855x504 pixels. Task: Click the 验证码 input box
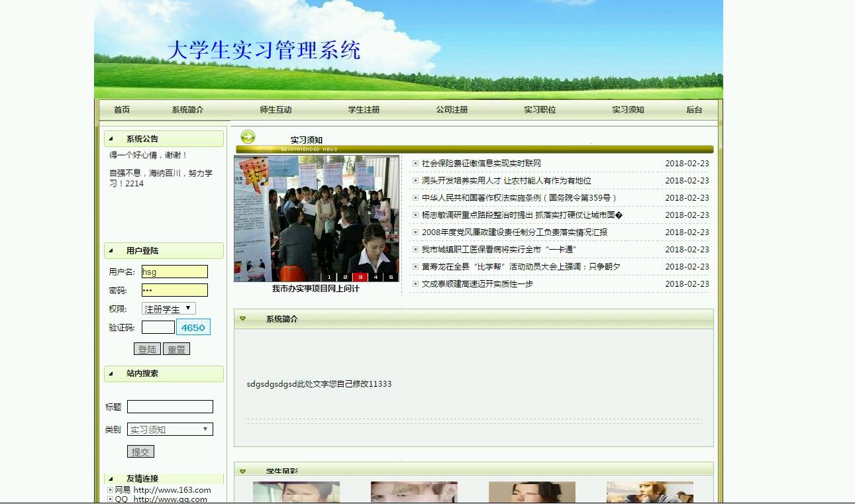158,327
